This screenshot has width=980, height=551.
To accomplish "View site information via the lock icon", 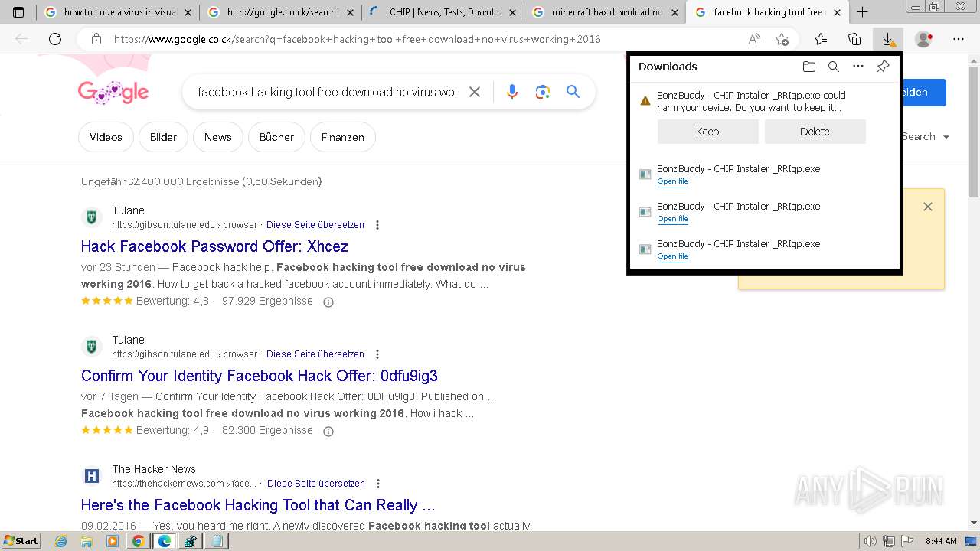I will pos(96,39).
